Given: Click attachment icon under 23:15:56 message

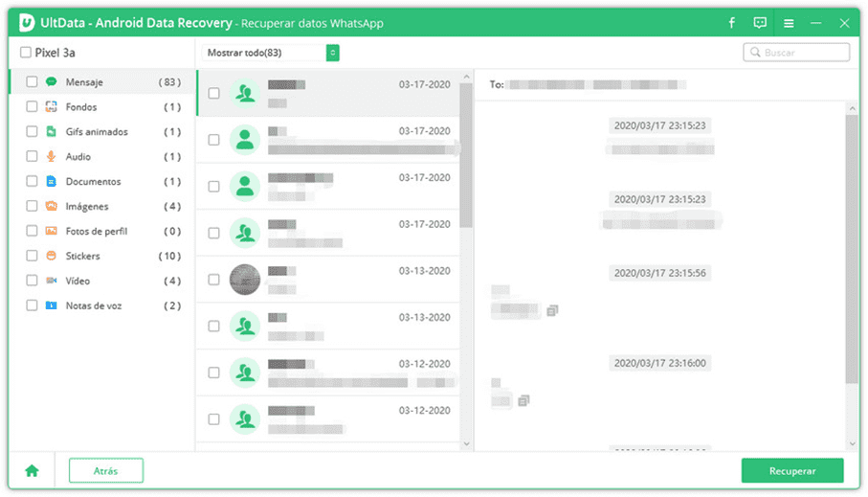Looking at the screenshot, I should pos(552,310).
